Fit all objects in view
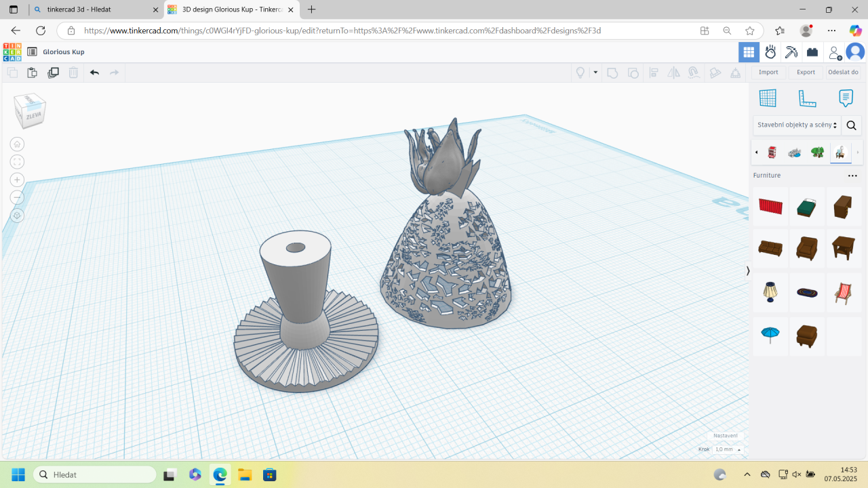 (18, 161)
